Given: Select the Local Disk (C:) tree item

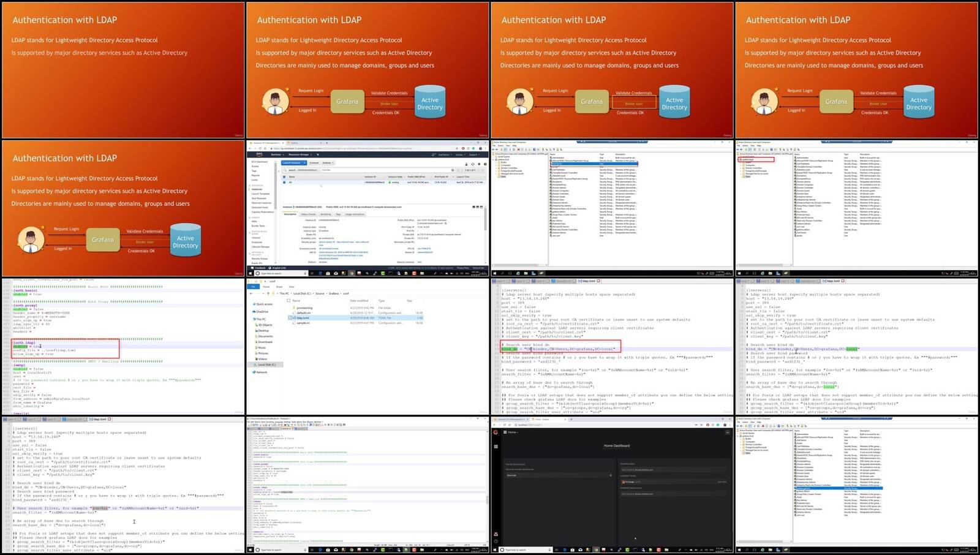Looking at the screenshot, I should tap(265, 364).
